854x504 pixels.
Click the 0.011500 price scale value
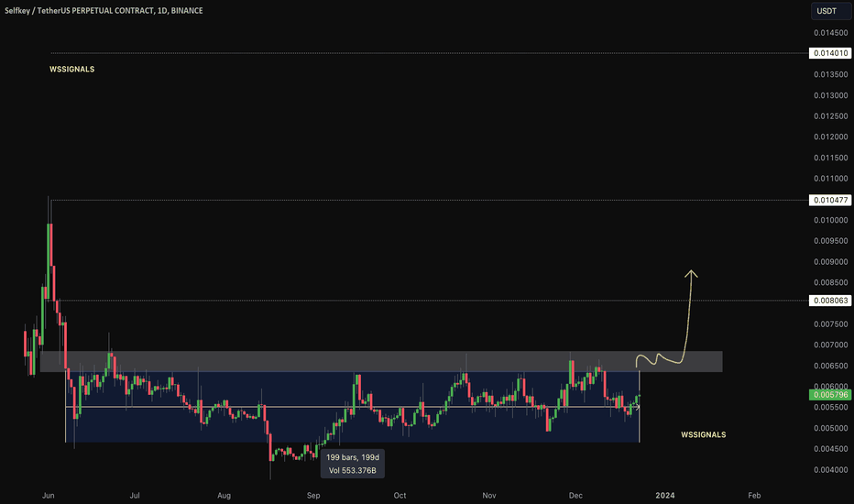tap(830, 158)
